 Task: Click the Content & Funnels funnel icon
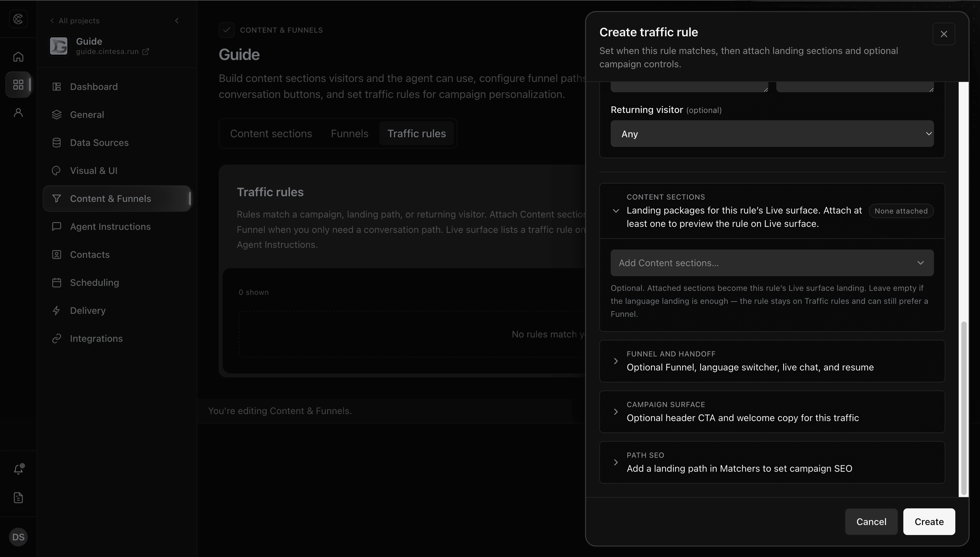57,199
